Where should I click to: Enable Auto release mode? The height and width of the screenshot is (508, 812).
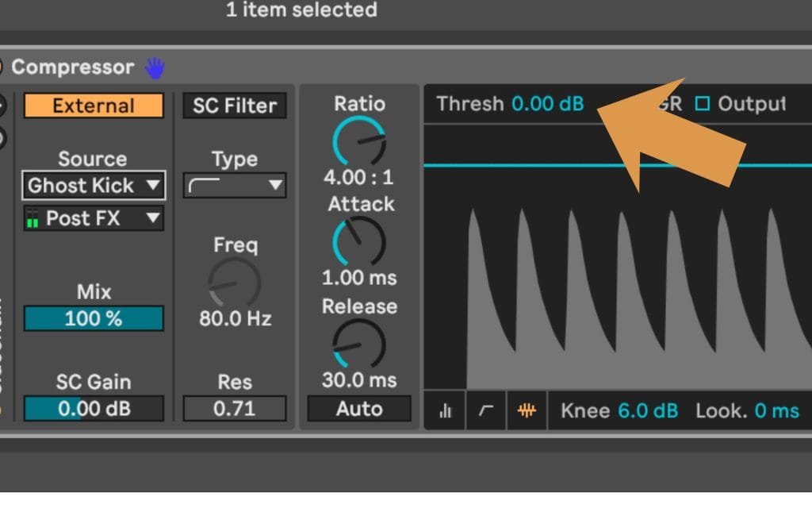tap(359, 409)
